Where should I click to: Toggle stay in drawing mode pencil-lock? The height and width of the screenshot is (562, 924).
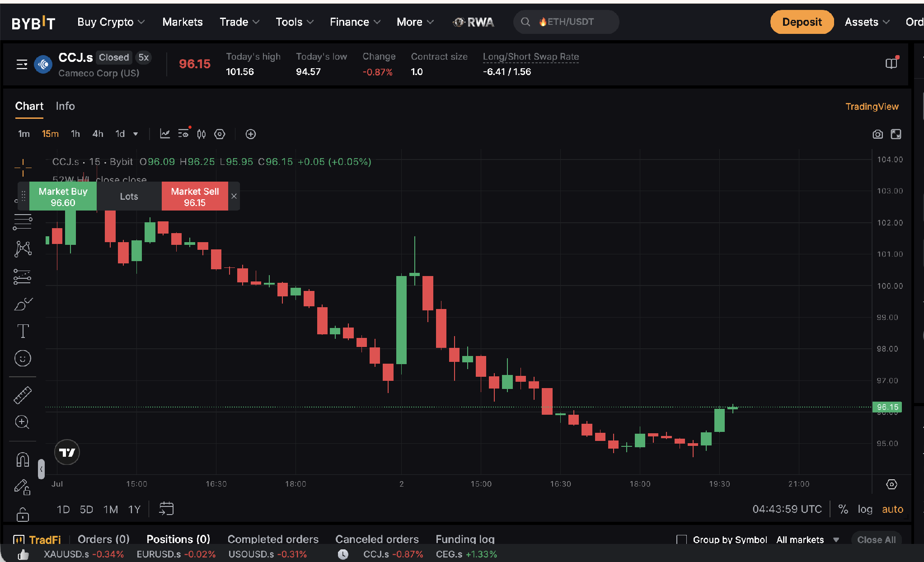pos(23,487)
